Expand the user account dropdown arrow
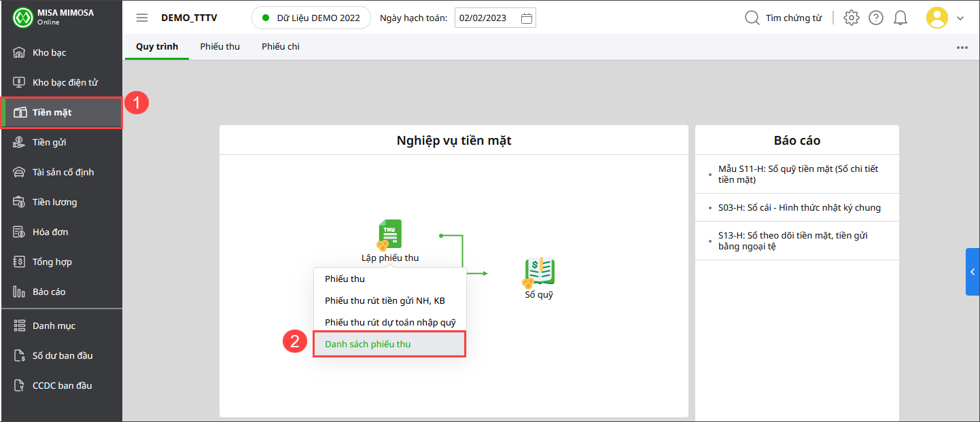Image resolution: width=980 pixels, height=422 pixels. click(960, 18)
